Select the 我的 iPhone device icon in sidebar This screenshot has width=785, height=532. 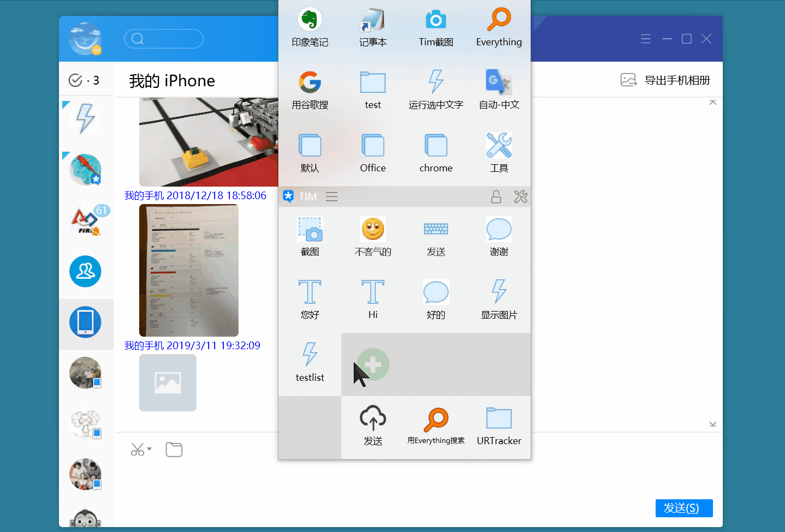tap(85, 322)
